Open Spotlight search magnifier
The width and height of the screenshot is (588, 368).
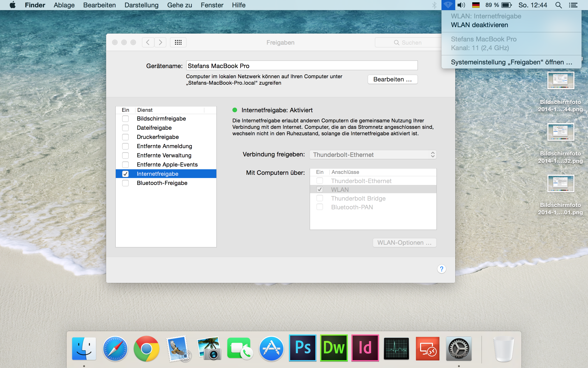(558, 5)
